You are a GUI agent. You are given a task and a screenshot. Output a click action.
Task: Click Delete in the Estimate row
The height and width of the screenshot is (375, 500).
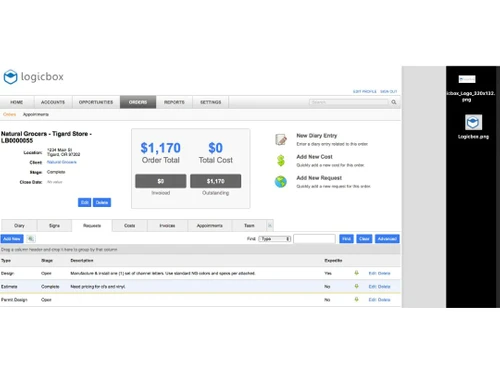tap(384, 286)
